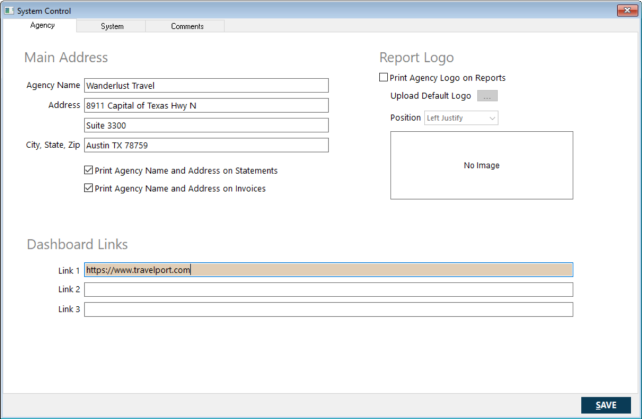
Task: Click the Suite 3300 address field
Action: (x=206, y=125)
